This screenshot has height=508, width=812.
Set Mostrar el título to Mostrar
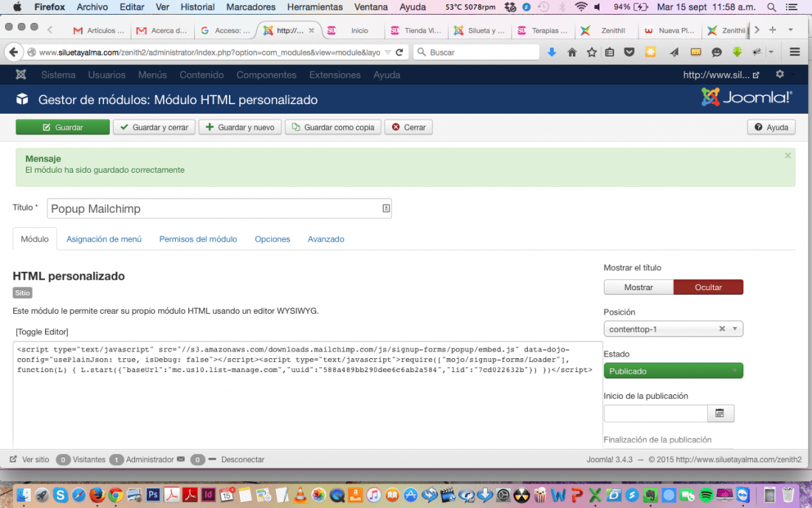(638, 287)
